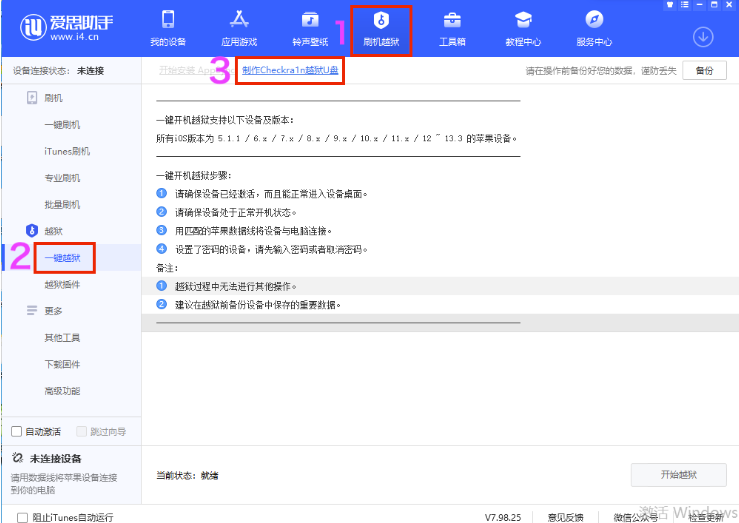This screenshot has width=739, height=523.
Task: Open the skin shirt icon in title bar
Action: coord(669,5)
